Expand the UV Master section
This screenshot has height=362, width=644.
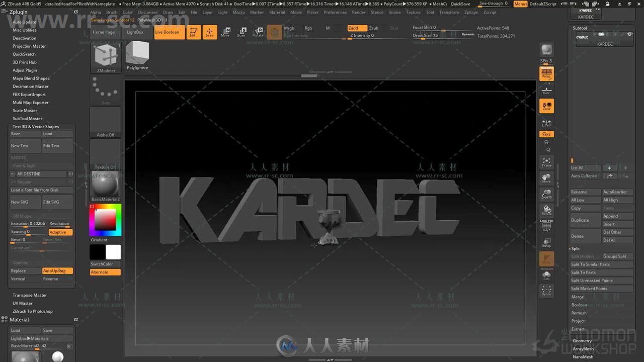pyautogui.click(x=23, y=303)
